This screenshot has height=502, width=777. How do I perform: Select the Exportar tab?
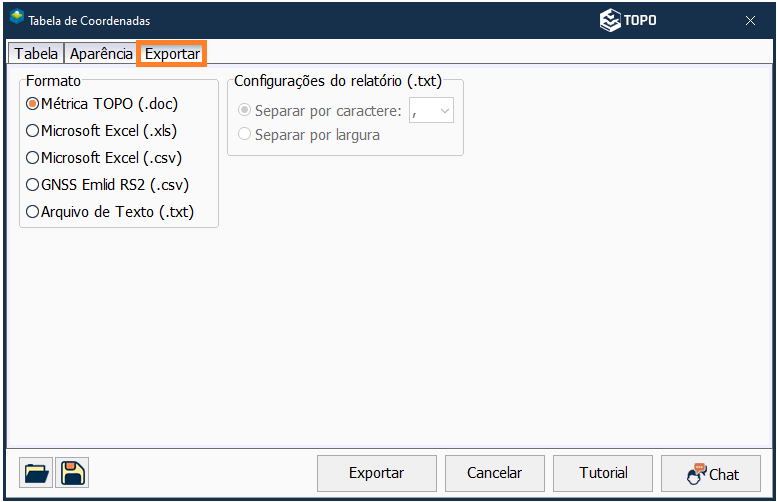pos(172,54)
